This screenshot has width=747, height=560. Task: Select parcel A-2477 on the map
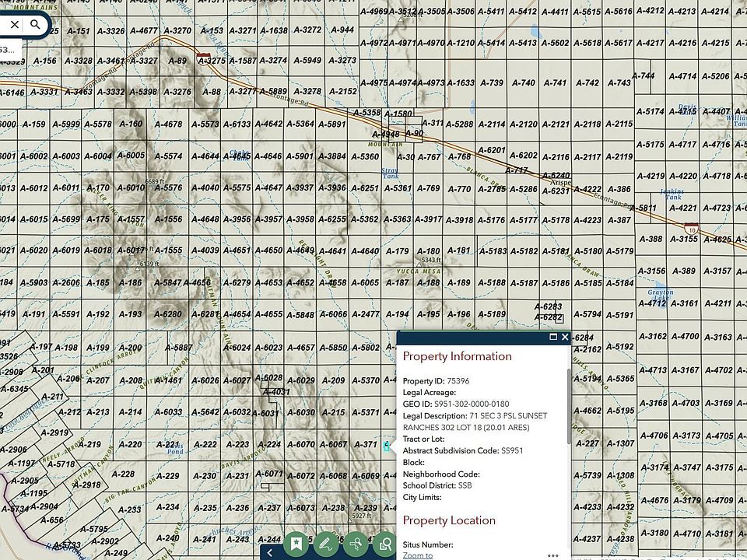click(366, 314)
